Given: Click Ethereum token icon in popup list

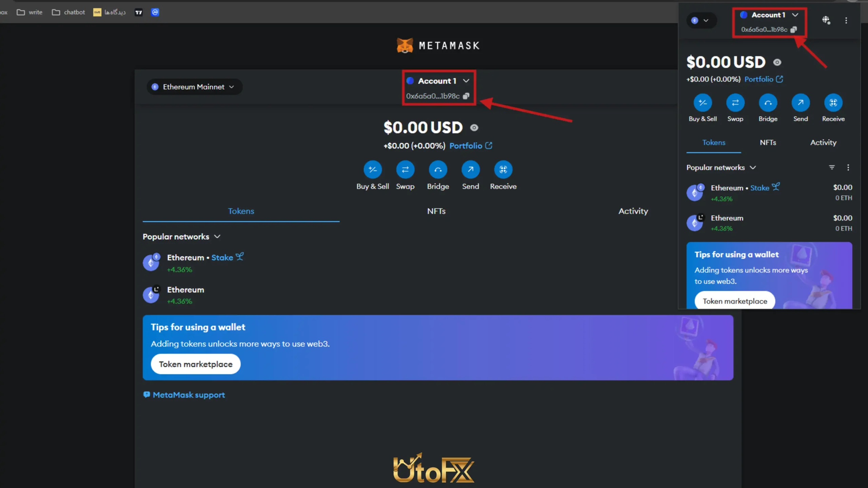Looking at the screenshot, I should (x=695, y=223).
